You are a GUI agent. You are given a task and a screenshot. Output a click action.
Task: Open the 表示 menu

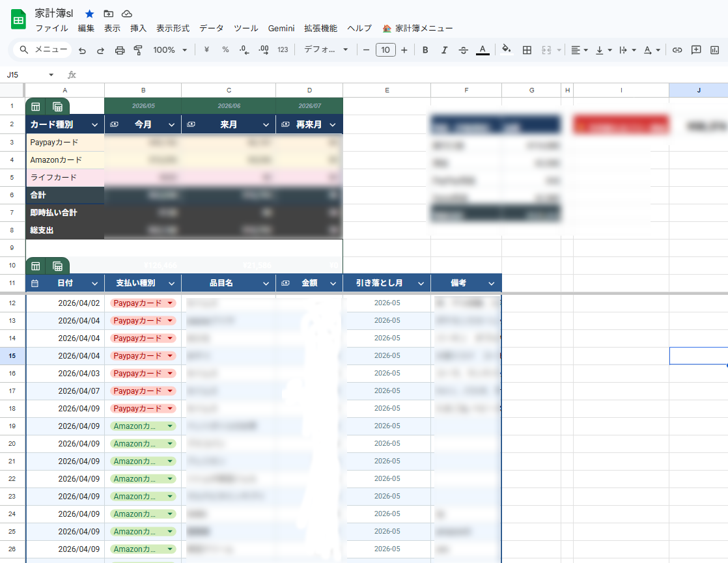[112, 28]
